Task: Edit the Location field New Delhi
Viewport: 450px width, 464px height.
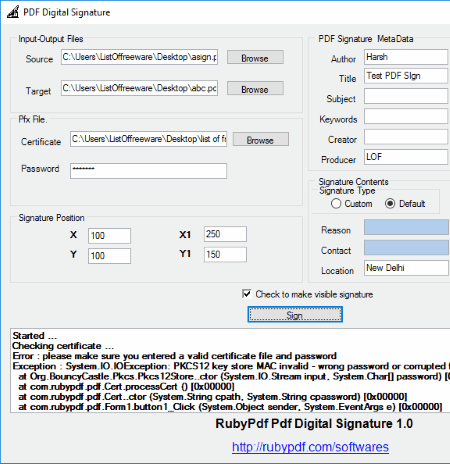Action: [x=406, y=268]
